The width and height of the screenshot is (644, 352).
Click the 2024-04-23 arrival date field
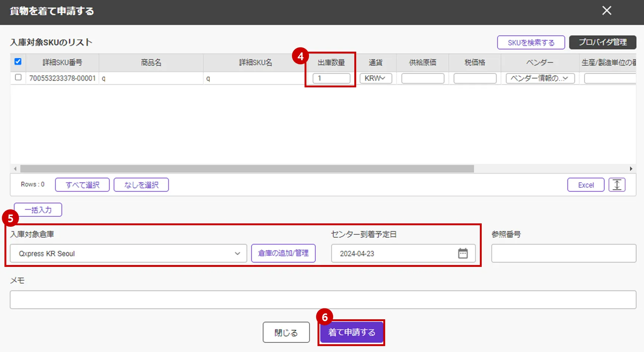[403, 253]
